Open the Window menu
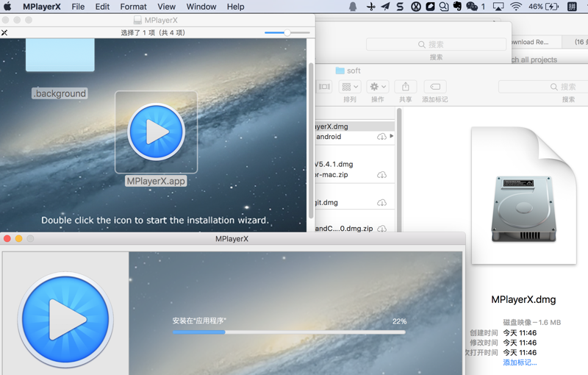This screenshot has width=588, height=375. (x=201, y=7)
